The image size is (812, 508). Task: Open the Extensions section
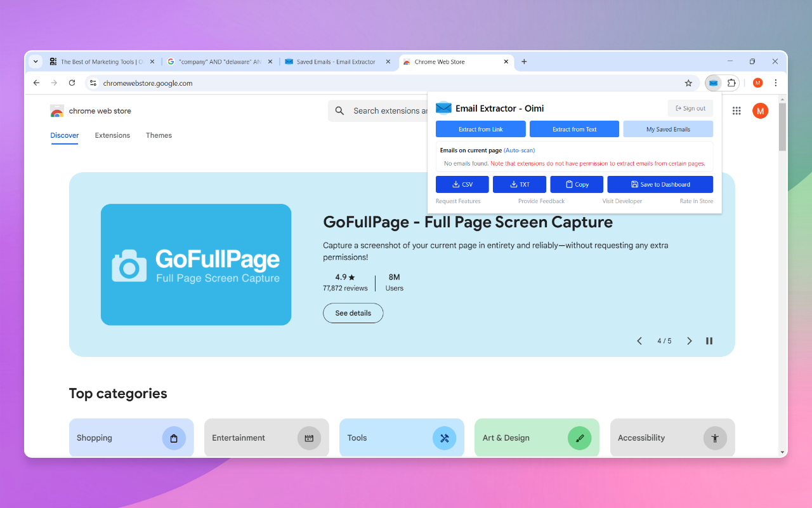(x=112, y=135)
